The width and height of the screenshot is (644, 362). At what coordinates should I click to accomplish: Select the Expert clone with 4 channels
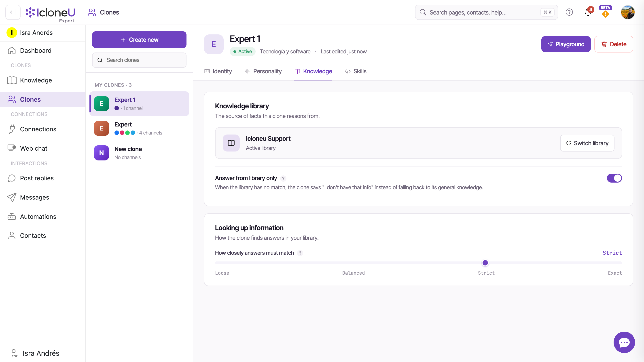(x=139, y=128)
